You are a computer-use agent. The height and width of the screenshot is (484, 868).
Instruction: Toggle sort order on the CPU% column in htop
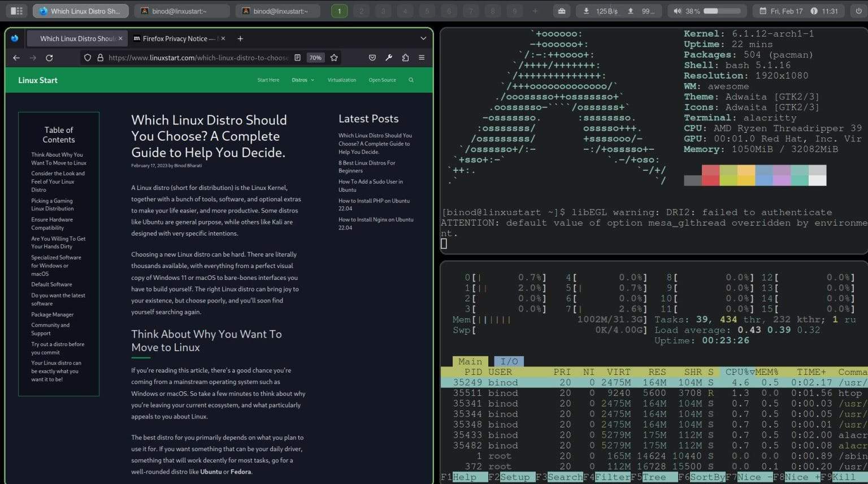pyautogui.click(x=736, y=371)
